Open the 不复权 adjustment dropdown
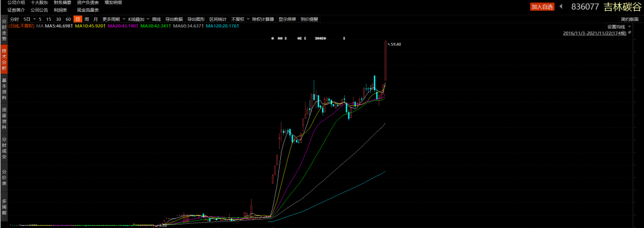The height and width of the screenshot is (228, 644). pos(240,19)
